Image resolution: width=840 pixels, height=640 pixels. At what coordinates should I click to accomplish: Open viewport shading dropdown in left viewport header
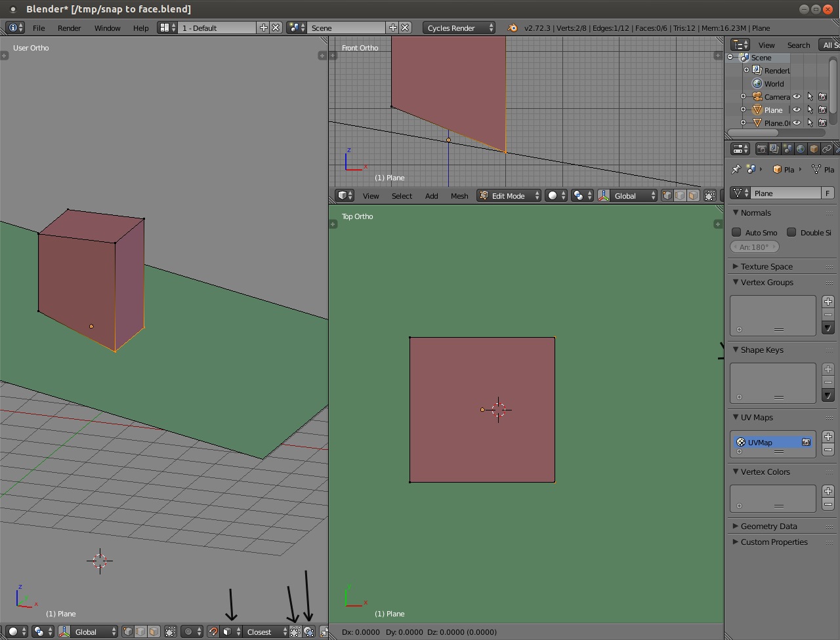pyautogui.click(x=17, y=631)
